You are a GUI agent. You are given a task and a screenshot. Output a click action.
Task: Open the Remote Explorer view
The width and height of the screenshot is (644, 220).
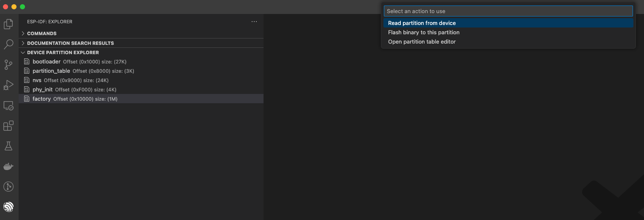[x=8, y=106]
